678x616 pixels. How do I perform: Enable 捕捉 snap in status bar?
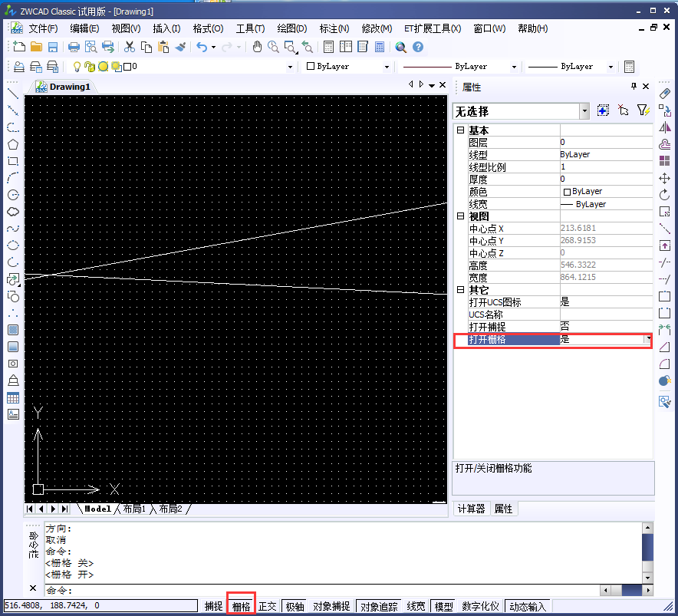[213, 606]
